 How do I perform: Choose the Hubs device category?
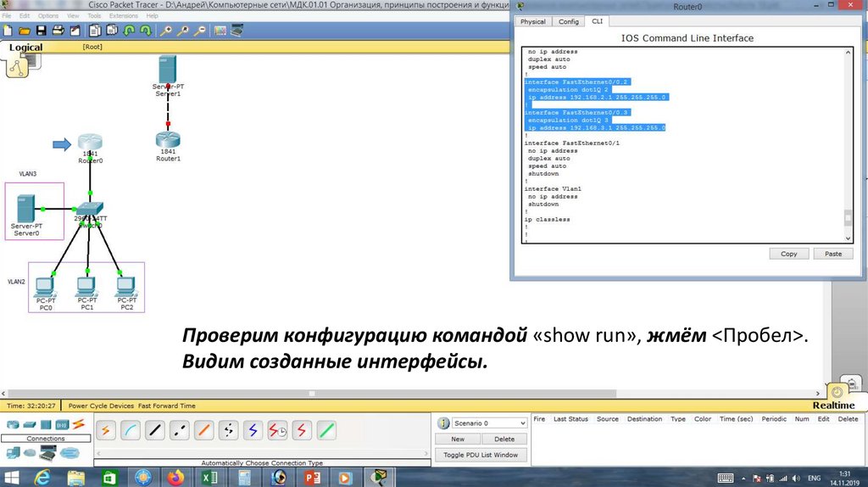click(46, 425)
